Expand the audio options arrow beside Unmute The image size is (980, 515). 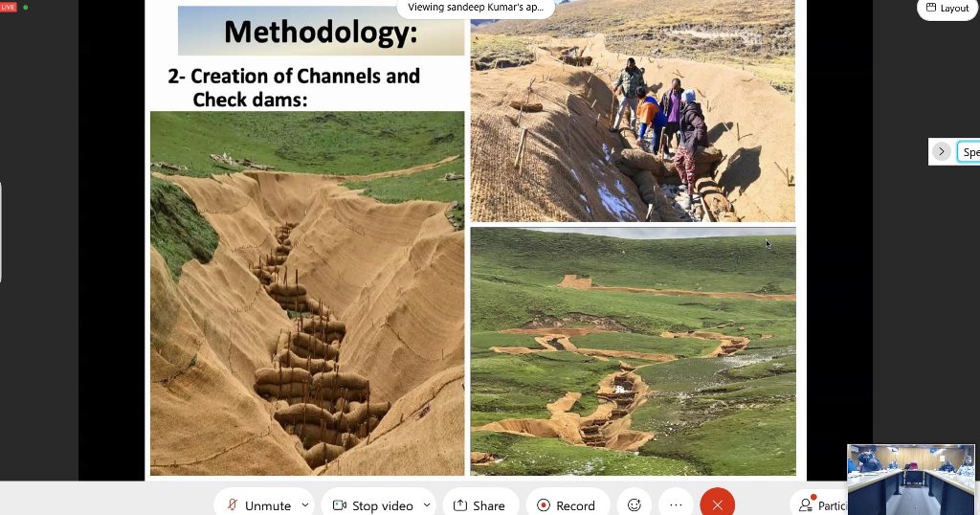pyautogui.click(x=305, y=505)
